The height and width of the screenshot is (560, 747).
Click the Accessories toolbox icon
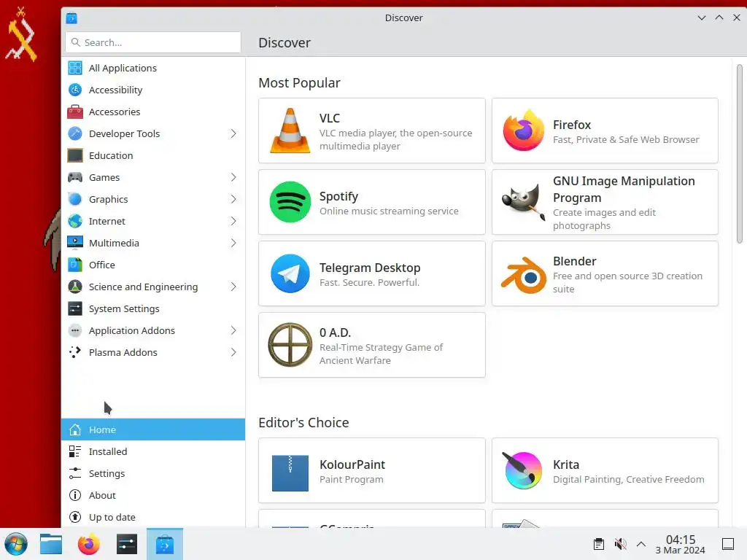75,112
